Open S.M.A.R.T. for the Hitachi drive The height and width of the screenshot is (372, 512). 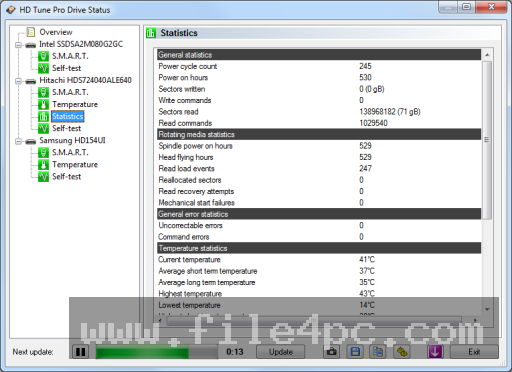click(70, 92)
